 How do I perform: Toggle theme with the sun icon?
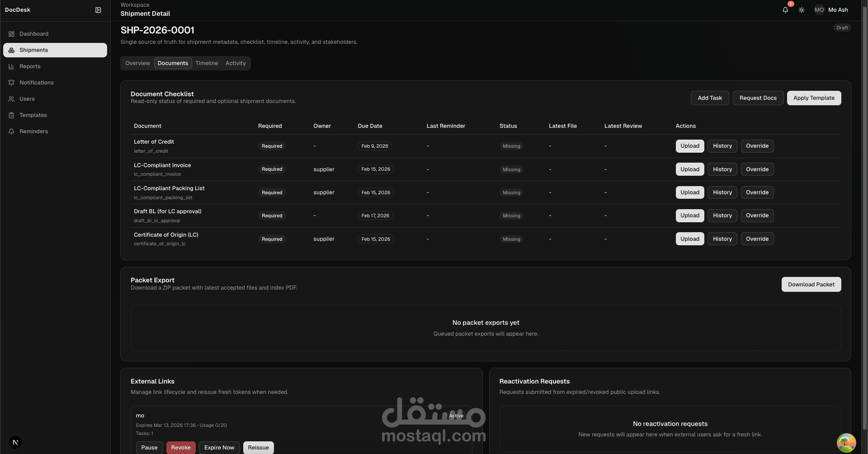802,10
